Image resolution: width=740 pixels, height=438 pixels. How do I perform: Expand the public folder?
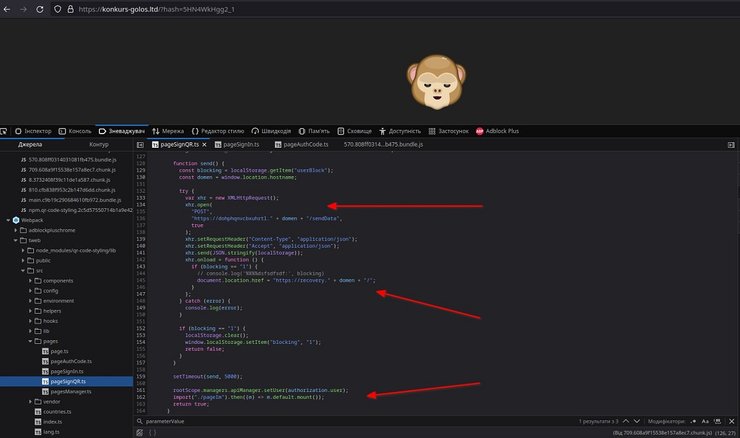pyautogui.click(x=23, y=261)
